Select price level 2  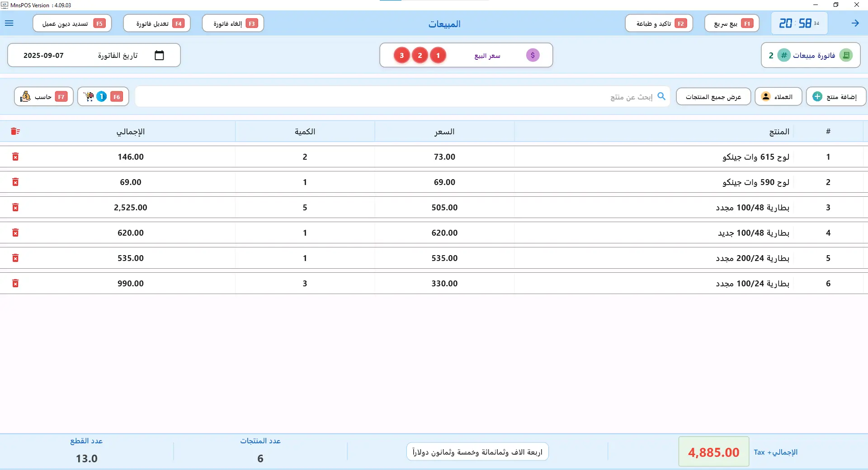point(420,55)
